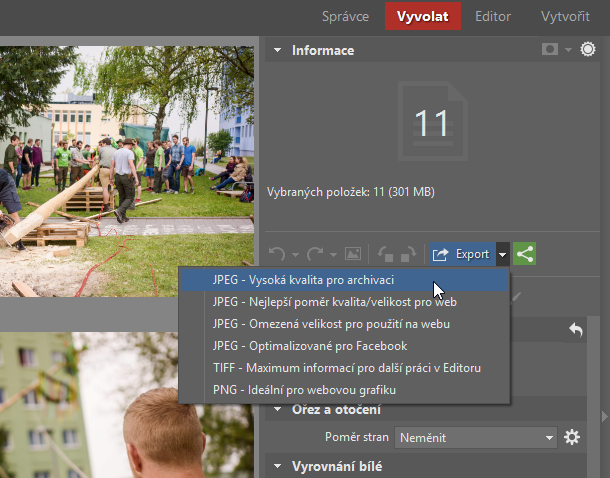Choose TIFF - Maximum informací pro další práci

[x=344, y=368]
